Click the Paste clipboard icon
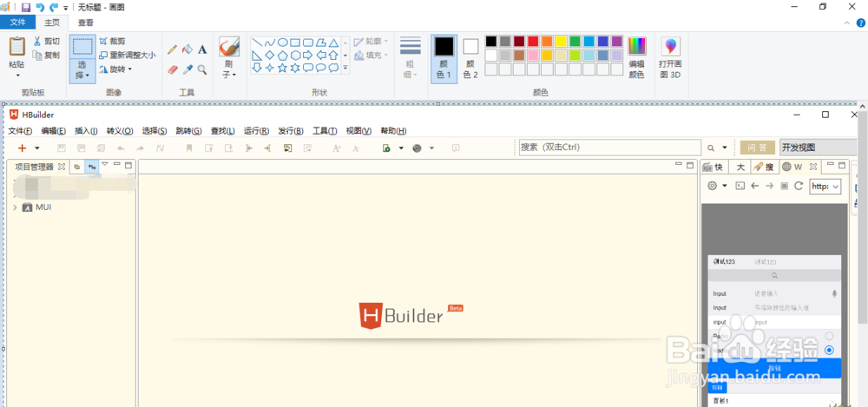868x407 pixels. click(17, 47)
